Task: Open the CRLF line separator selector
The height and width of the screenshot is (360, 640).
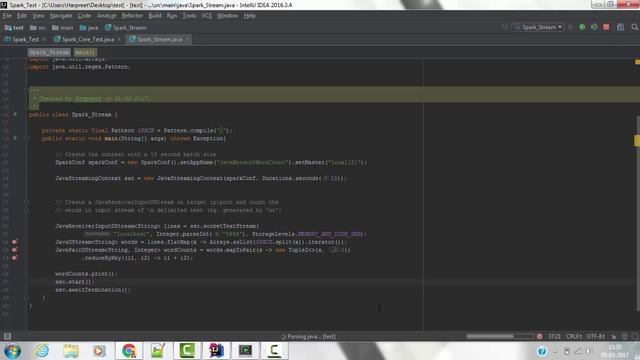Action: 574,336
